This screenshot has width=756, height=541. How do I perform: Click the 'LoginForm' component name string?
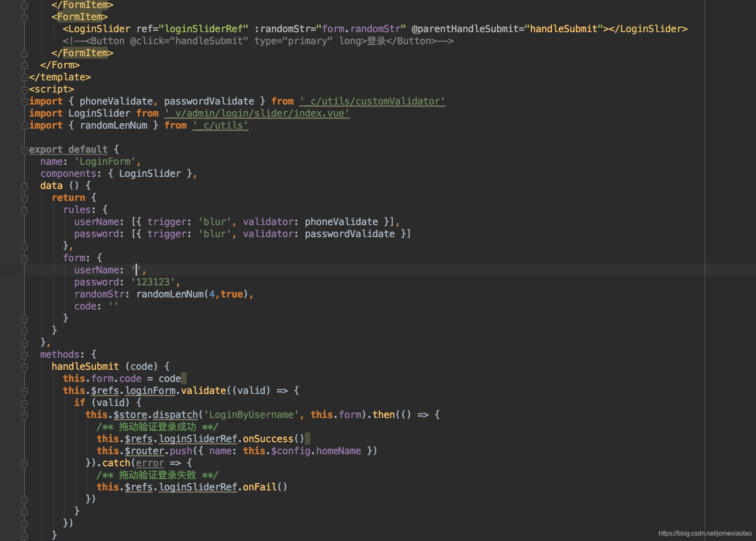pos(105,162)
